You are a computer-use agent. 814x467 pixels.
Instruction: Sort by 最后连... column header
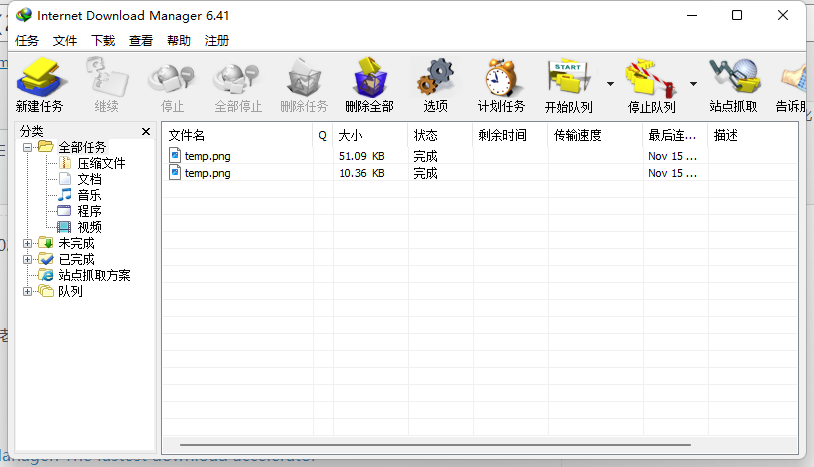click(675, 135)
